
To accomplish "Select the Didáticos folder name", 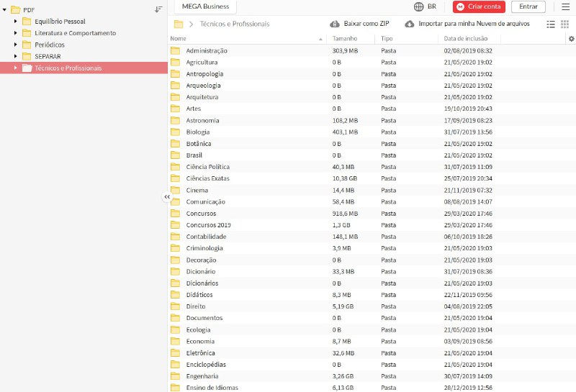I will click(x=199, y=295).
